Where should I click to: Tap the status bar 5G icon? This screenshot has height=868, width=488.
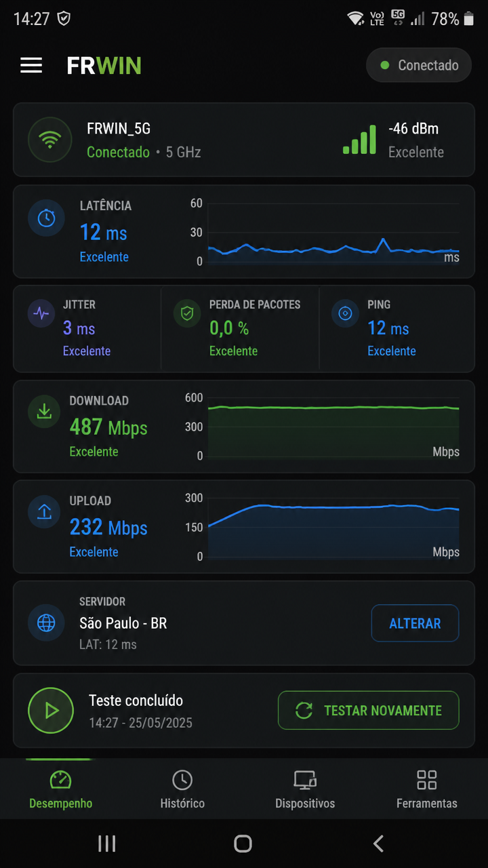[x=398, y=17]
